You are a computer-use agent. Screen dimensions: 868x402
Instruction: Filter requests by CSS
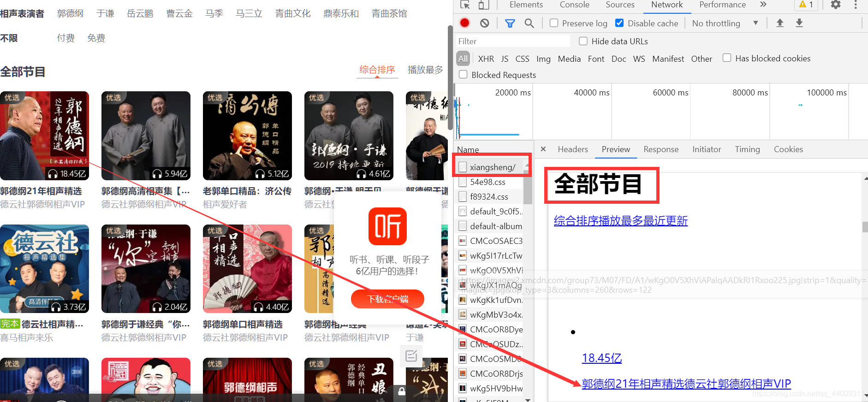coord(522,59)
